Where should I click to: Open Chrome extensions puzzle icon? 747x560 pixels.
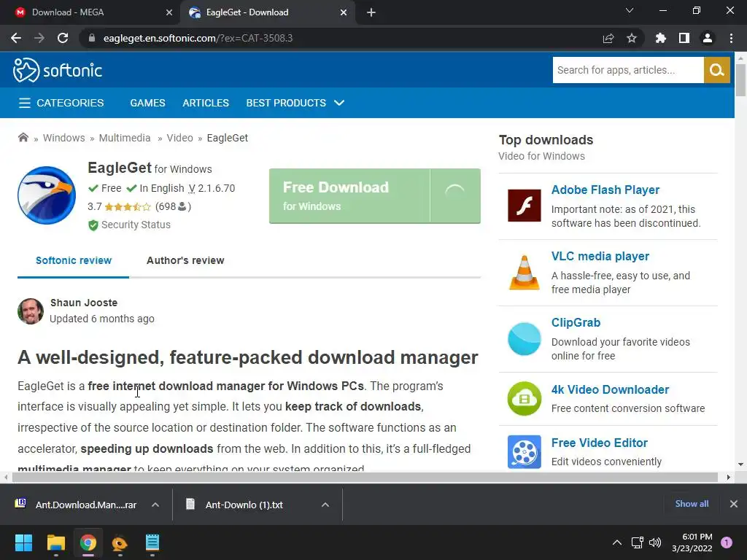(661, 38)
